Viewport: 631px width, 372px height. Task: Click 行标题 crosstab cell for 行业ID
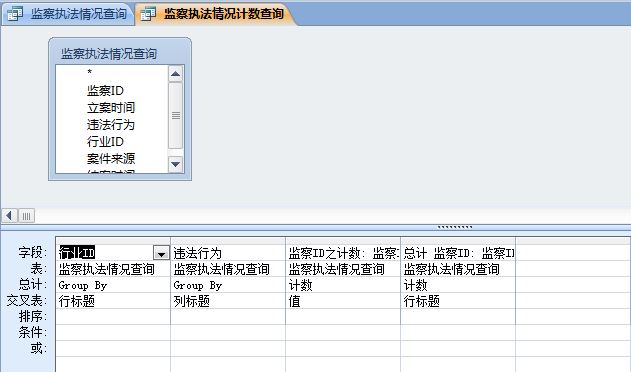(x=113, y=301)
